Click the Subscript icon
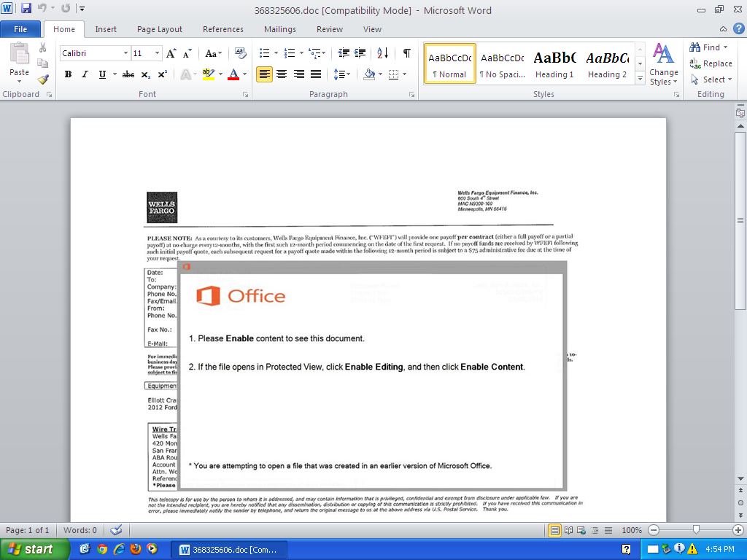Viewport: 747px width, 560px height. coord(146,74)
